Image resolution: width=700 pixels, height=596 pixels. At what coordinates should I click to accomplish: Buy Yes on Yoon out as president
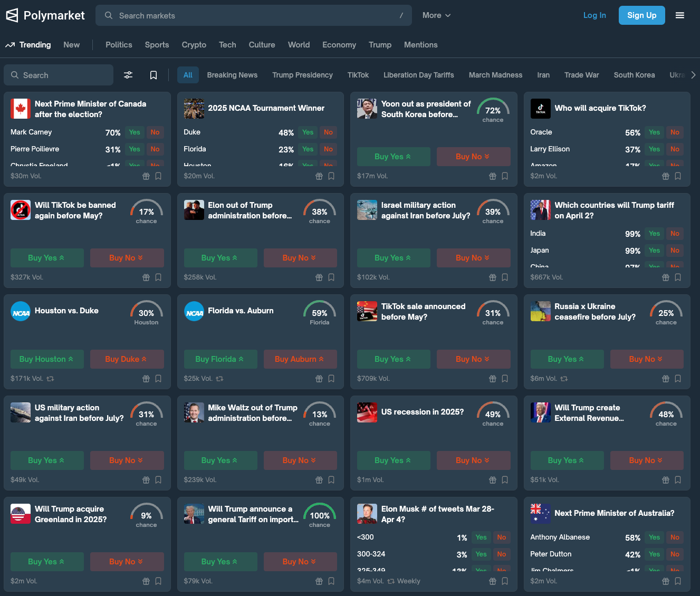pyautogui.click(x=394, y=157)
